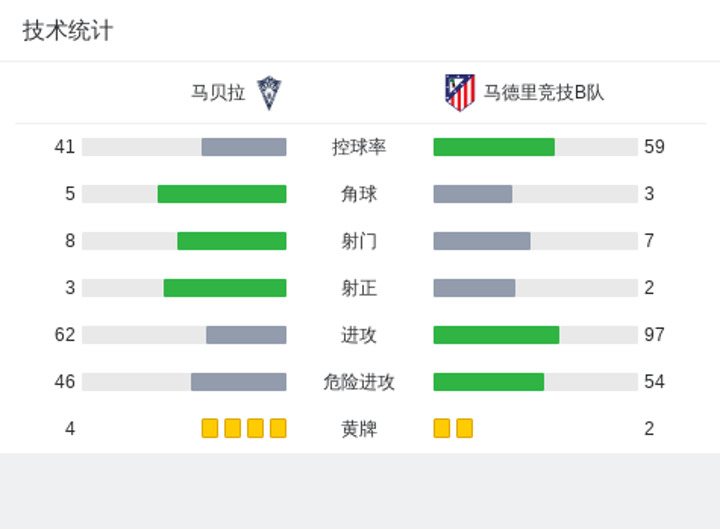This screenshot has width=720, height=529.
Task: Click the gray shots-on-target bar showing 2
Action: [474, 288]
